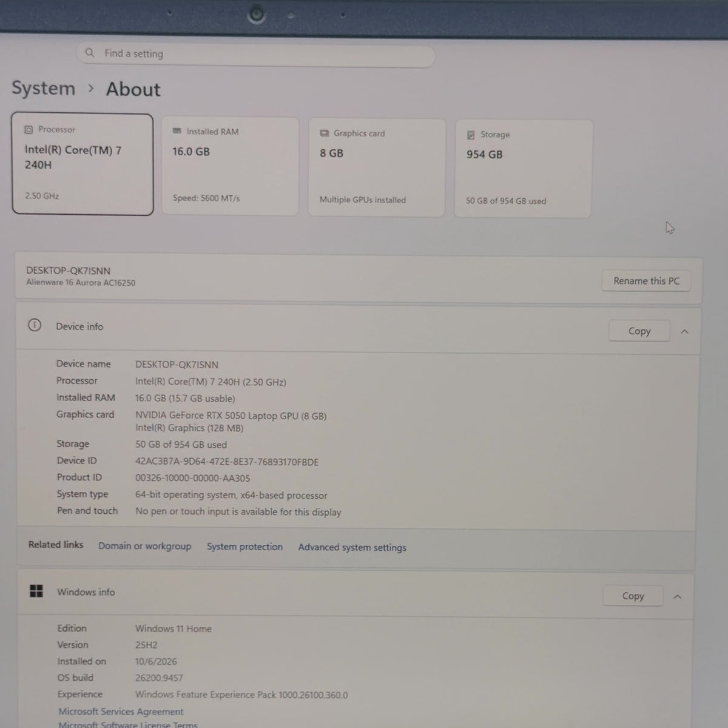
Task: Click the Storage drive icon
Action: click(471, 135)
